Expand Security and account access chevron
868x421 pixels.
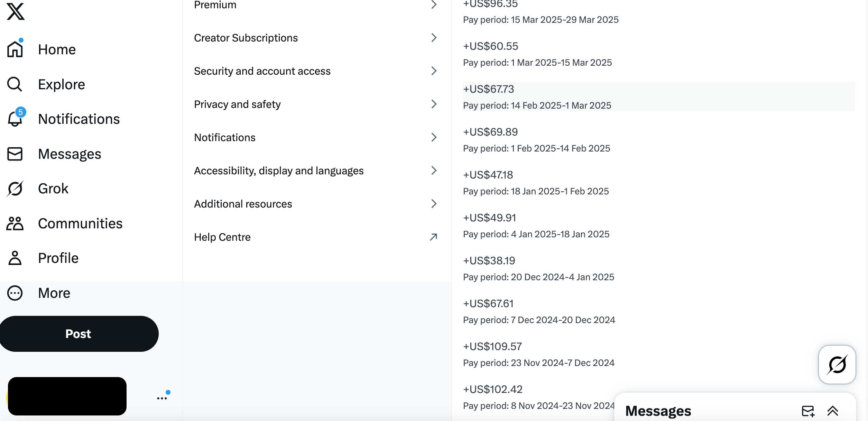434,71
